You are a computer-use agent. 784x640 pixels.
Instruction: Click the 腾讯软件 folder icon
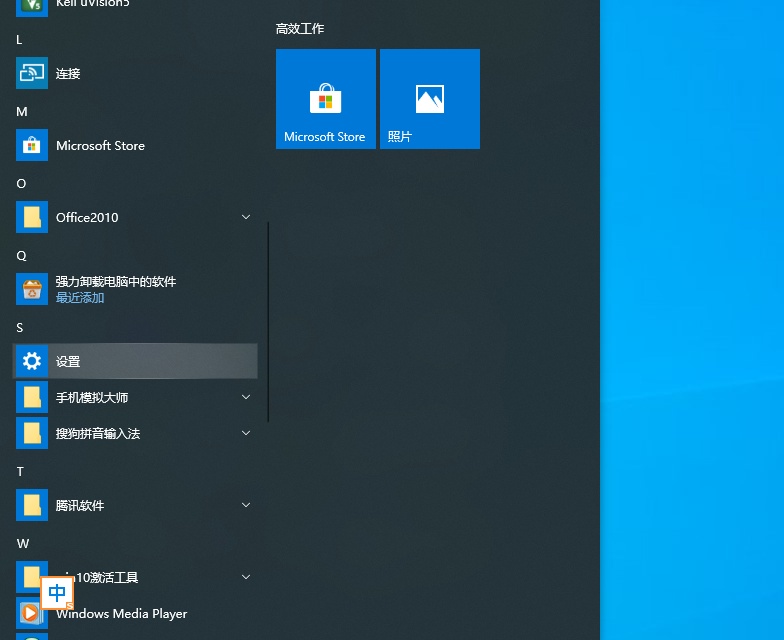coord(32,505)
